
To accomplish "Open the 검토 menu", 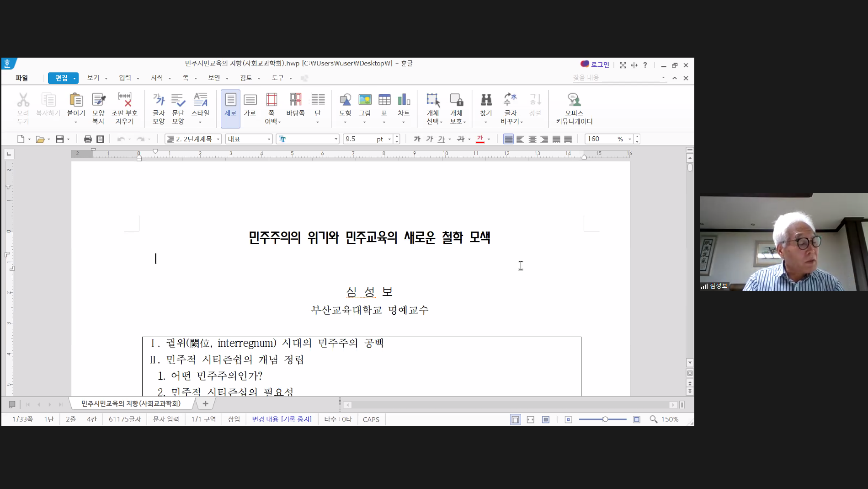I will pos(246,78).
